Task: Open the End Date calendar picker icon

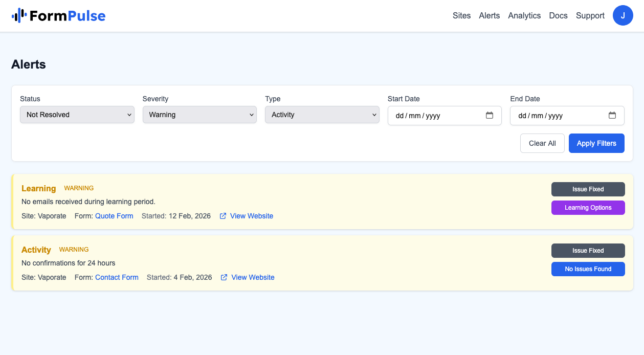Action: (x=612, y=115)
